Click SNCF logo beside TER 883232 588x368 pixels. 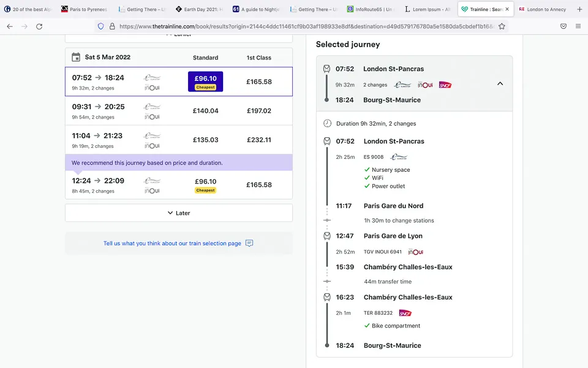[405, 313]
